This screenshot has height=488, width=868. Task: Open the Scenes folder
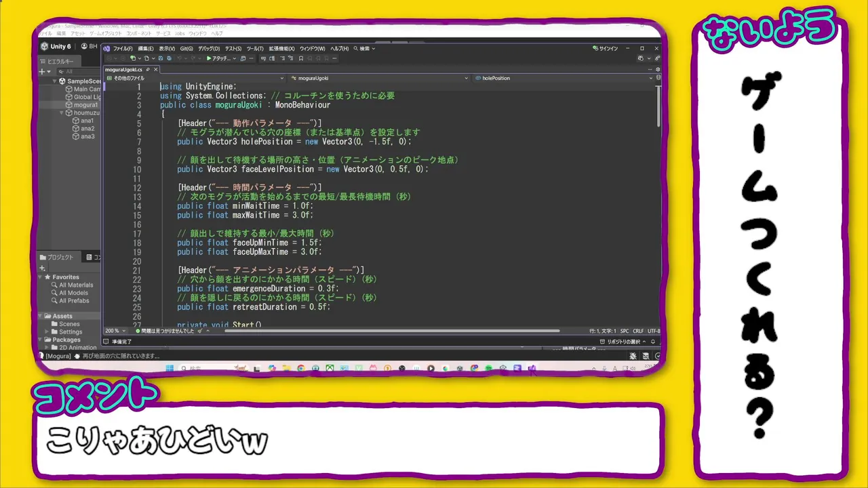tap(65, 324)
